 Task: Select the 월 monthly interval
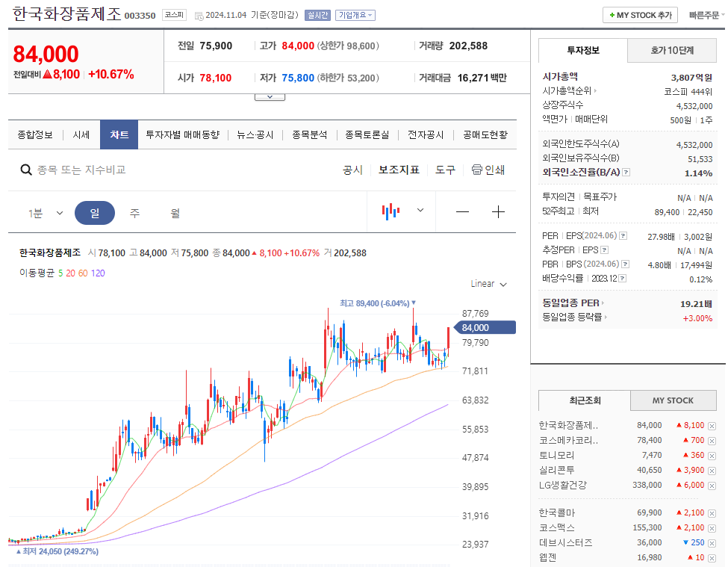pyautogui.click(x=175, y=213)
